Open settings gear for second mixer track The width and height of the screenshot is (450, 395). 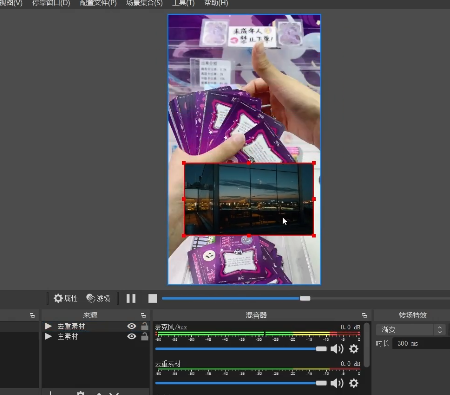tap(354, 383)
